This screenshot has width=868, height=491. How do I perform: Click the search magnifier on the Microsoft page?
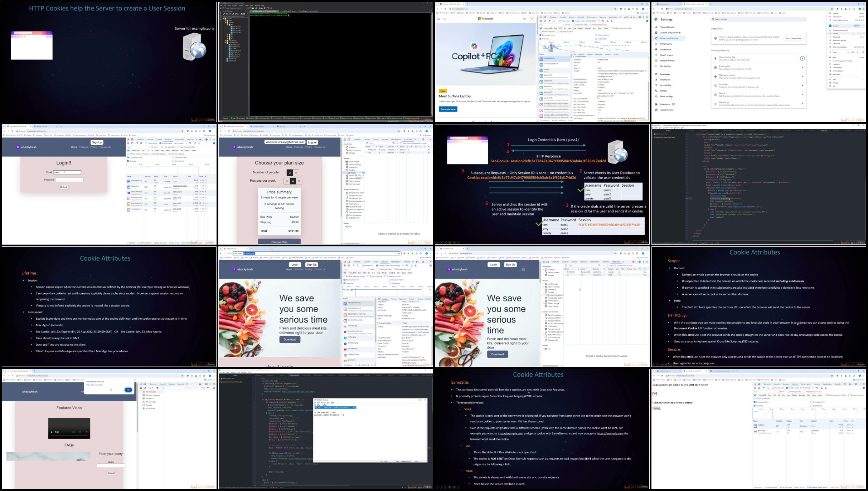point(444,19)
